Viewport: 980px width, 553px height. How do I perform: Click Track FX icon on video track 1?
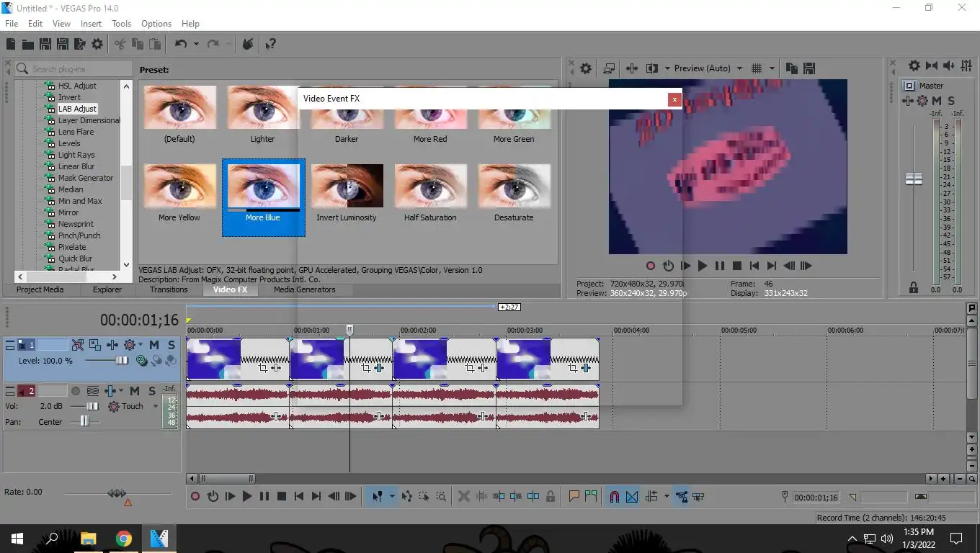112,346
